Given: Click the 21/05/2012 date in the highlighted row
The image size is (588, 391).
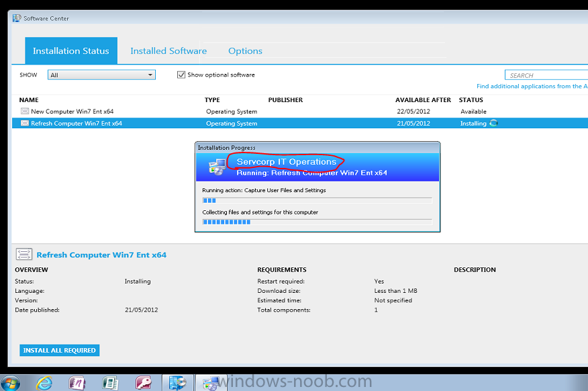Looking at the screenshot, I should point(413,124).
